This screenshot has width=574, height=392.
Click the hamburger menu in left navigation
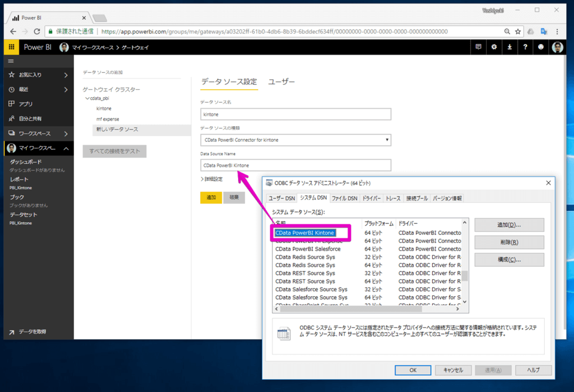11,61
